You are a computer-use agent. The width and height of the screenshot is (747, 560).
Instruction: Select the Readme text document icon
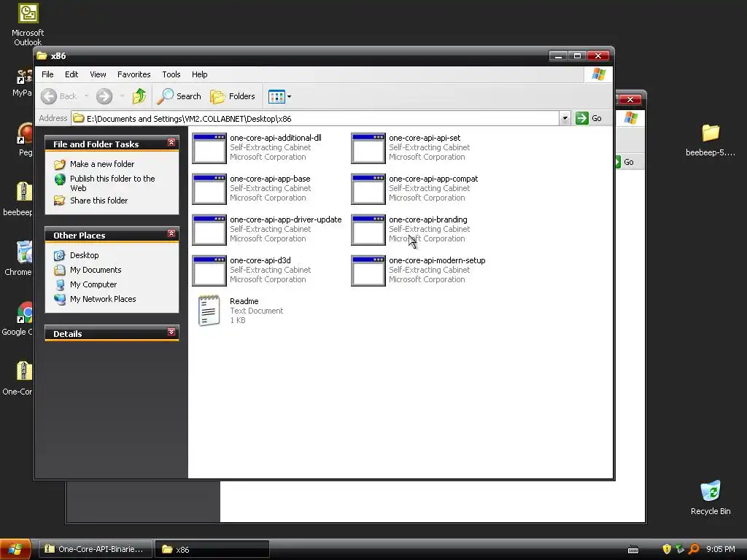point(209,311)
